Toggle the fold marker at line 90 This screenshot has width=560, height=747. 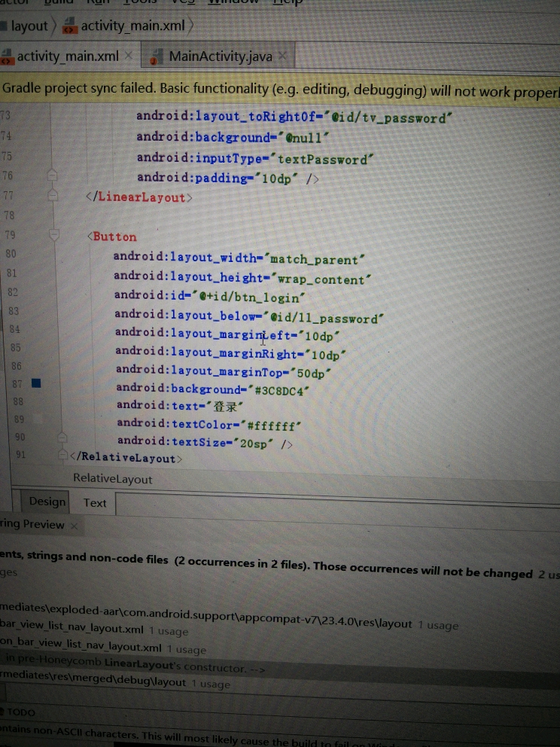tap(62, 437)
